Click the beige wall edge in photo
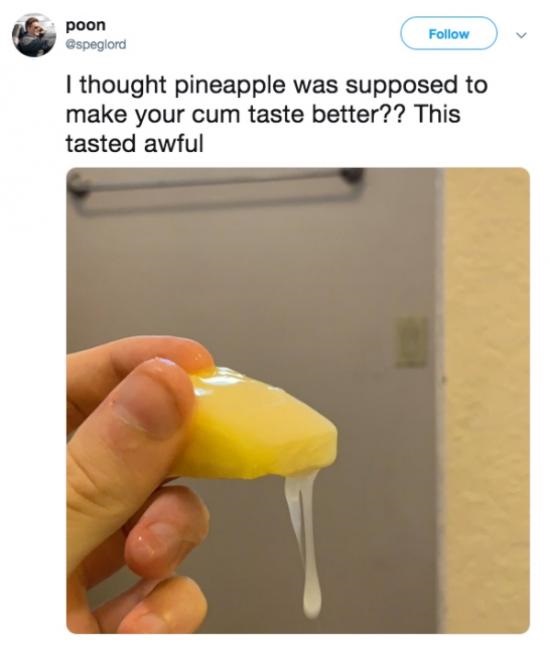 [486, 400]
